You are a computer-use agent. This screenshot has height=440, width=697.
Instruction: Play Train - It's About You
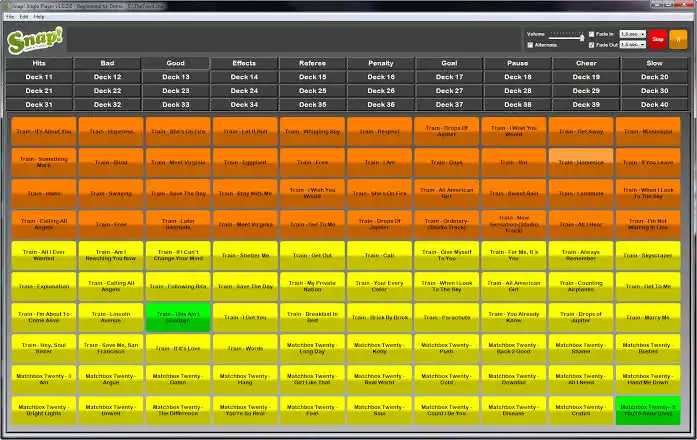44,132
